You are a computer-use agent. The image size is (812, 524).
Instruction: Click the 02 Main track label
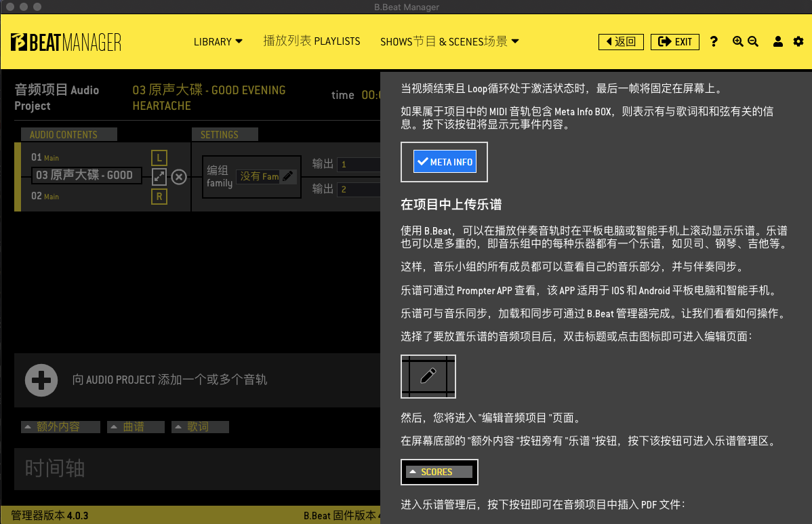[x=45, y=196]
